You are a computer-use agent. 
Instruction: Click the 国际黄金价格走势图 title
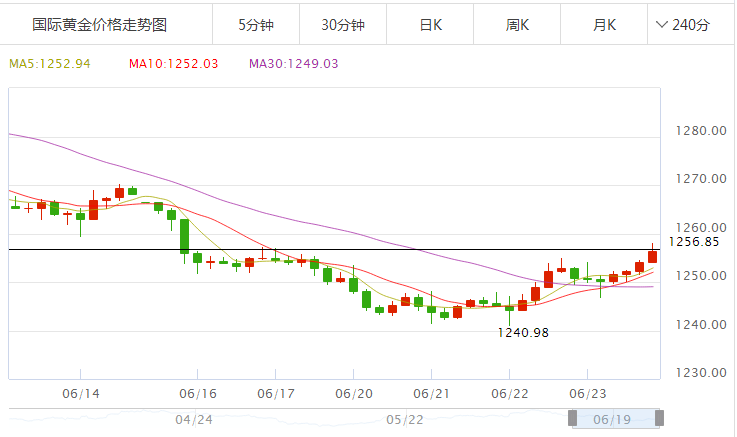99,25
